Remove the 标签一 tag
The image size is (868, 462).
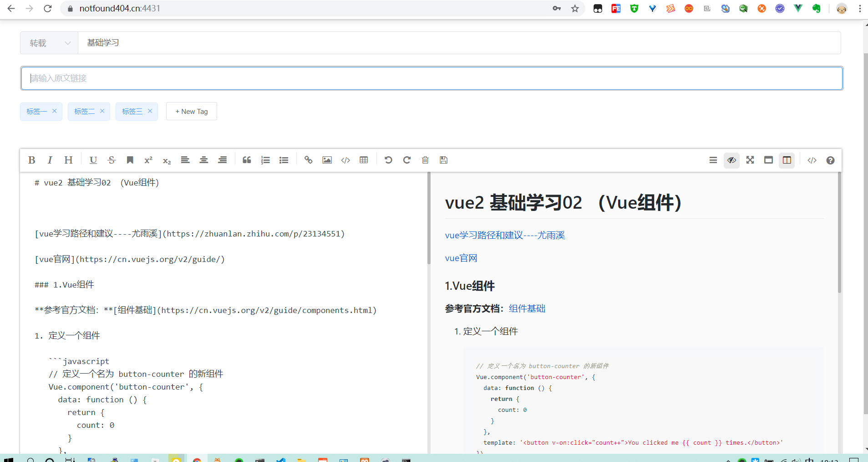coord(54,111)
